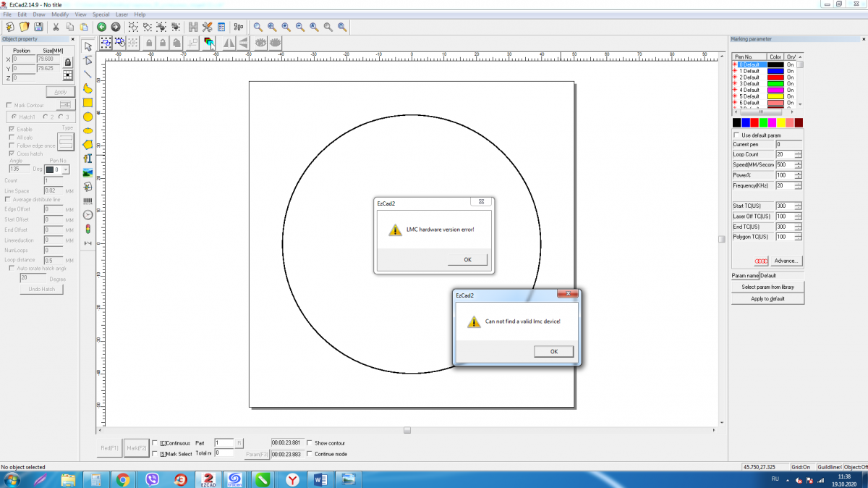
Task: Adjust the Frequency(KHz) spinner arrows
Action: 799,186
